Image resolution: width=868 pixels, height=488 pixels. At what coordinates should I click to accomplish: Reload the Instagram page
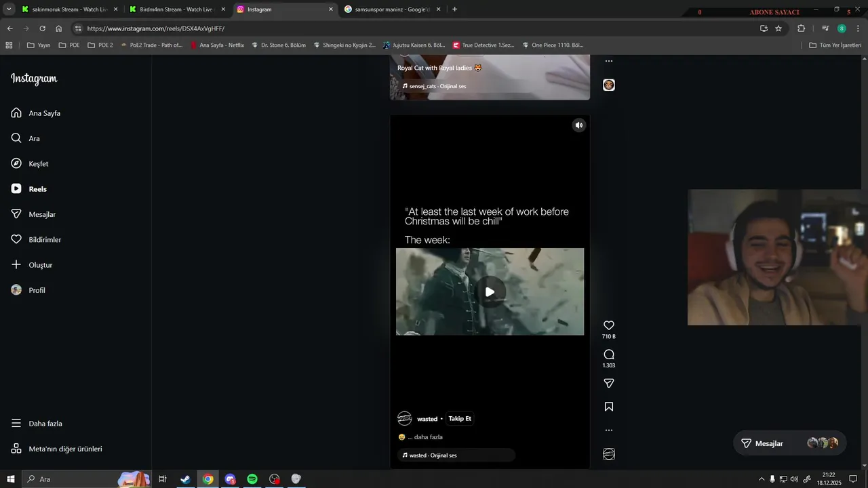[x=42, y=28]
